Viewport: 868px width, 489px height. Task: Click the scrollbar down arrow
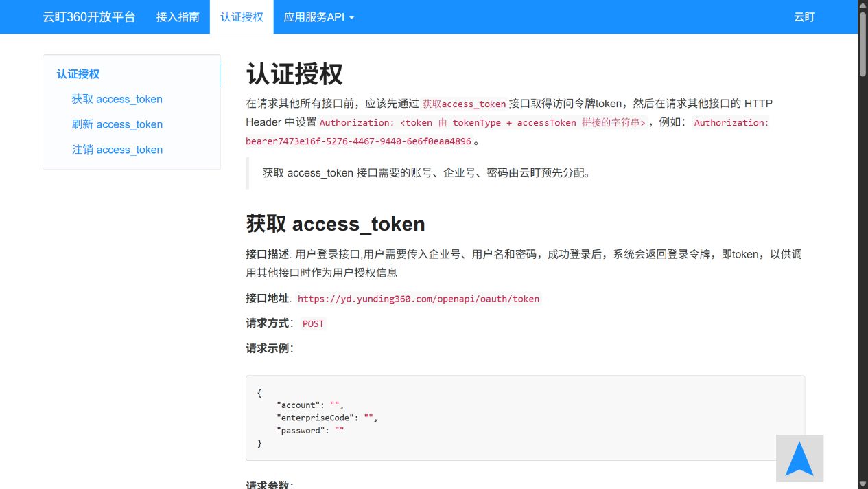[x=863, y=484]
